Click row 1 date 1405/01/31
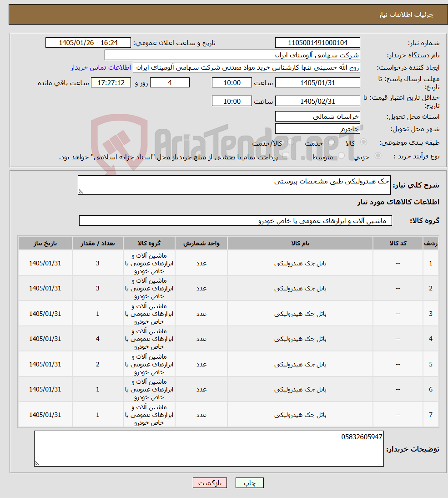The image size is (448, 498). point(45,263)
